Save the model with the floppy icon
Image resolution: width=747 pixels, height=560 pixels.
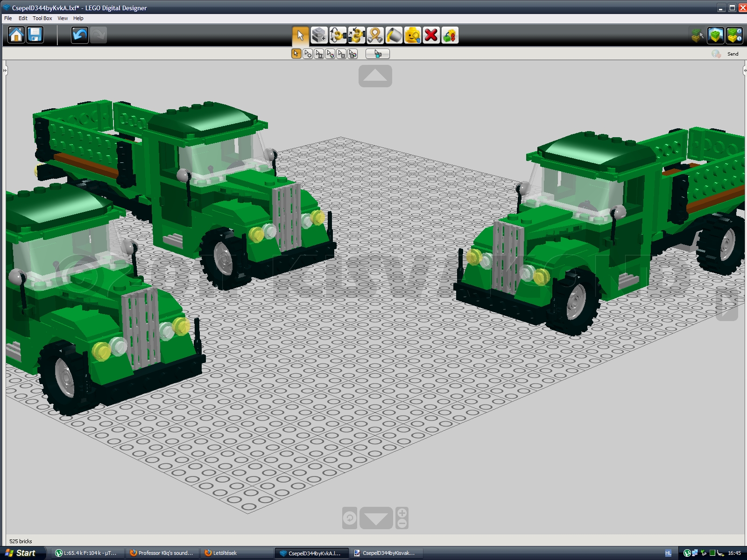pos(35,35)
